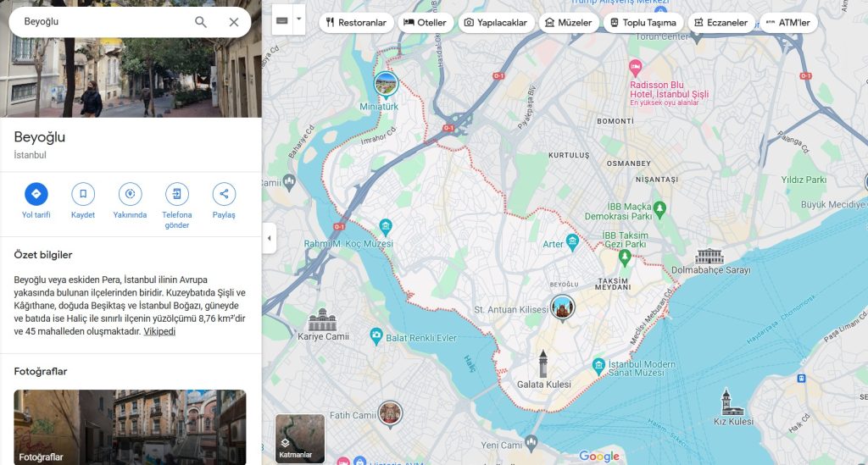Click the TAKSİM MEYDANI map label
868x465 pixels.
[x=613, y=285]
